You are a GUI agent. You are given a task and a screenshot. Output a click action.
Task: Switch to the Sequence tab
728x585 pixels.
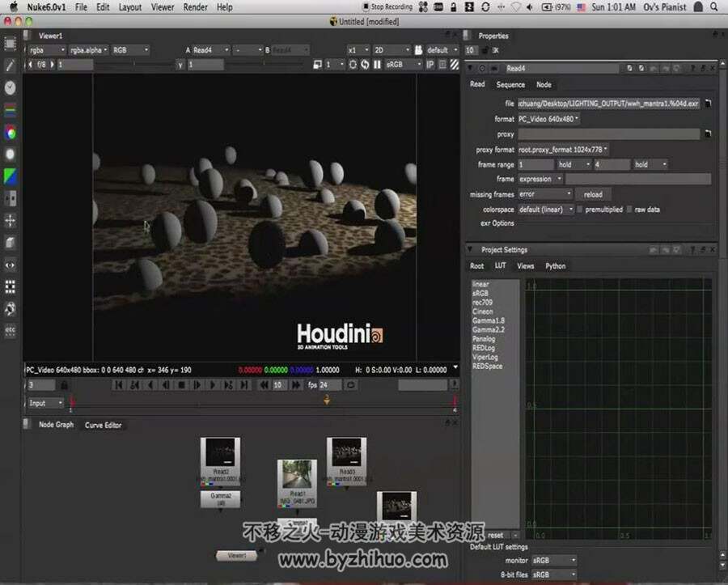pos(510,84)
